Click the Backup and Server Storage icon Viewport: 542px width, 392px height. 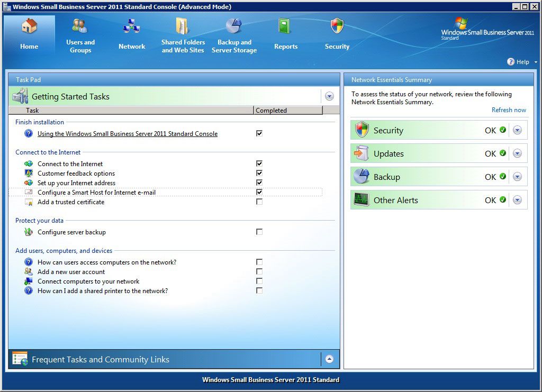(234, 26)
